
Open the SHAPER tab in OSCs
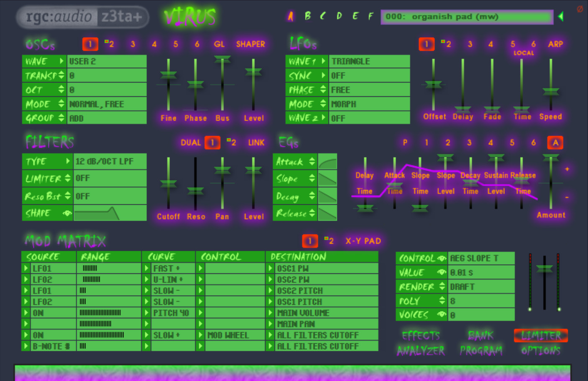250,44
